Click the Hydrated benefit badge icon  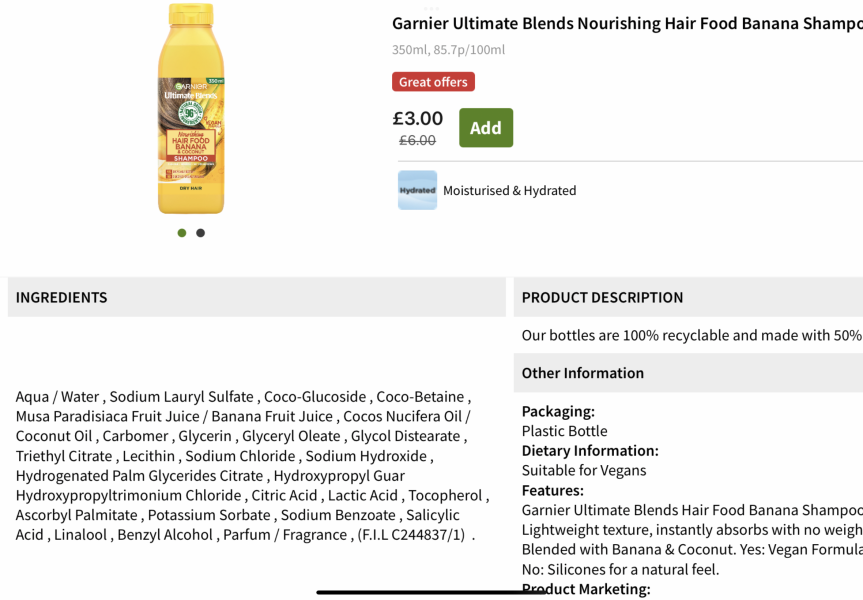pyautogui.click(x=417, y=190)
